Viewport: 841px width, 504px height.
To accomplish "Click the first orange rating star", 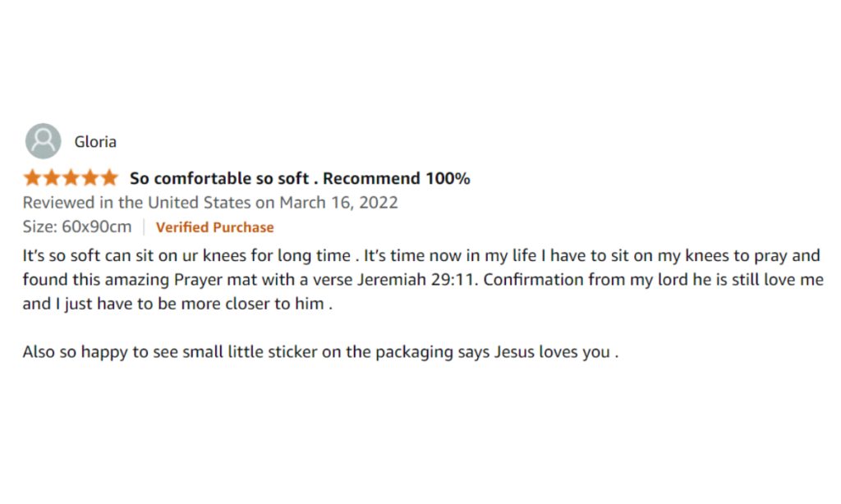I will point(32,178).
